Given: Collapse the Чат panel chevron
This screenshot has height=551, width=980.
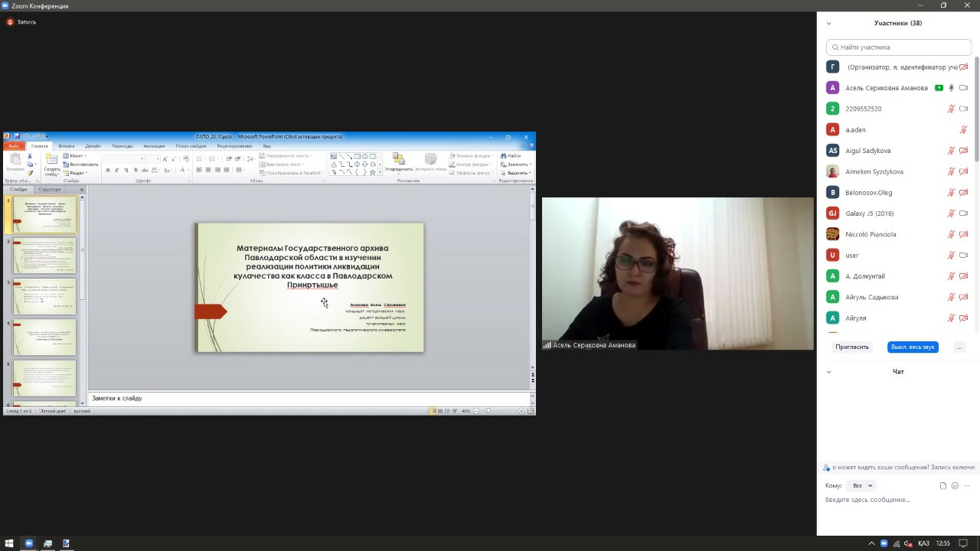Looking at the screenshot, I should coord(828,372).
